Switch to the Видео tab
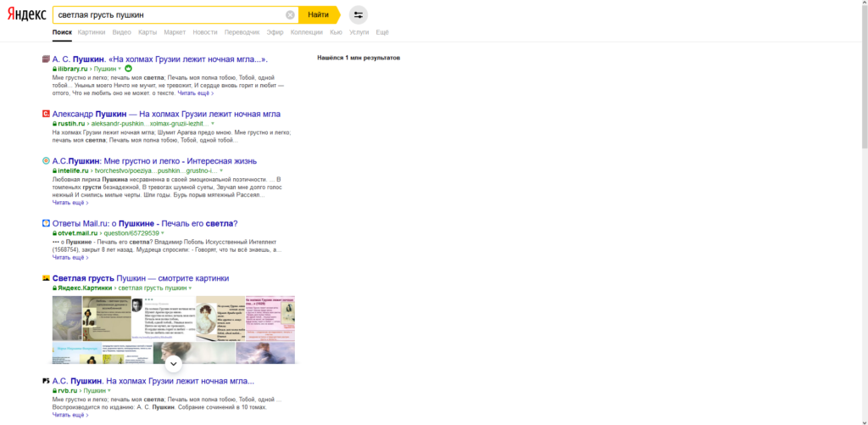Viewport: 868px width, 425px height. pyautogui.click(x=122, y=32)
